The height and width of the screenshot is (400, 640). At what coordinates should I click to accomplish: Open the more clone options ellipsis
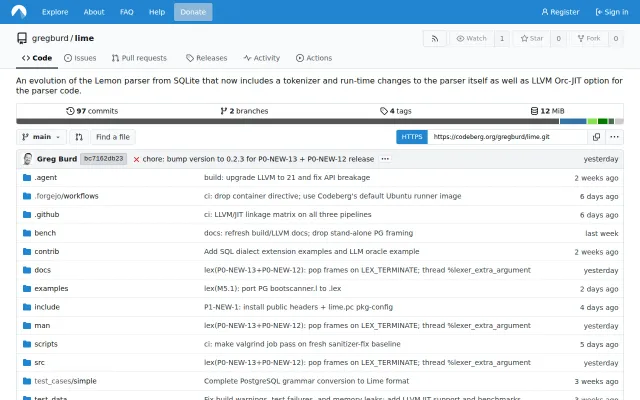[x=614, y=137]
